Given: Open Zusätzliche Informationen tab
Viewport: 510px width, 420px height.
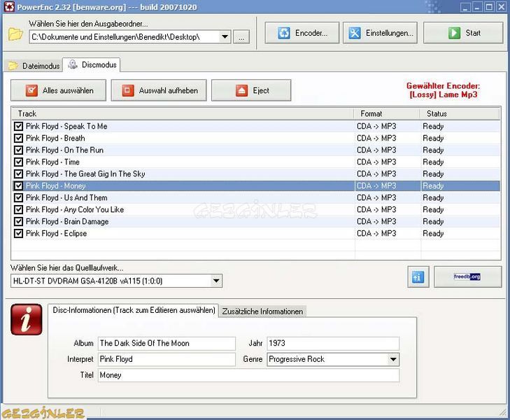Looking at the screenshot, I should pos(262,311).
